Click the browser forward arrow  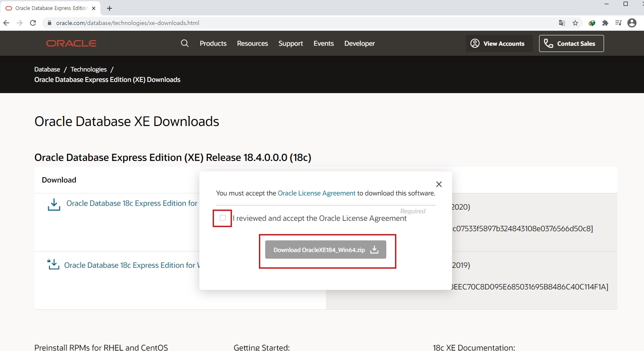coord(20,23)
